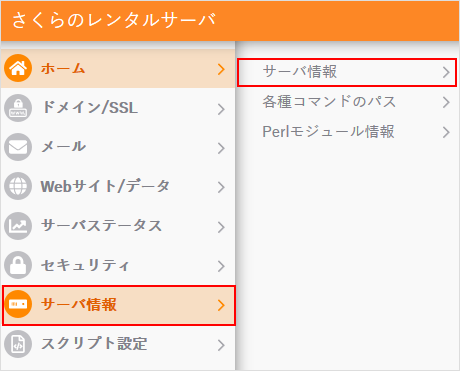Click the chevron beside Perlモジュール情報
This screenshot has width=460, height=371.
pos(446,132)
